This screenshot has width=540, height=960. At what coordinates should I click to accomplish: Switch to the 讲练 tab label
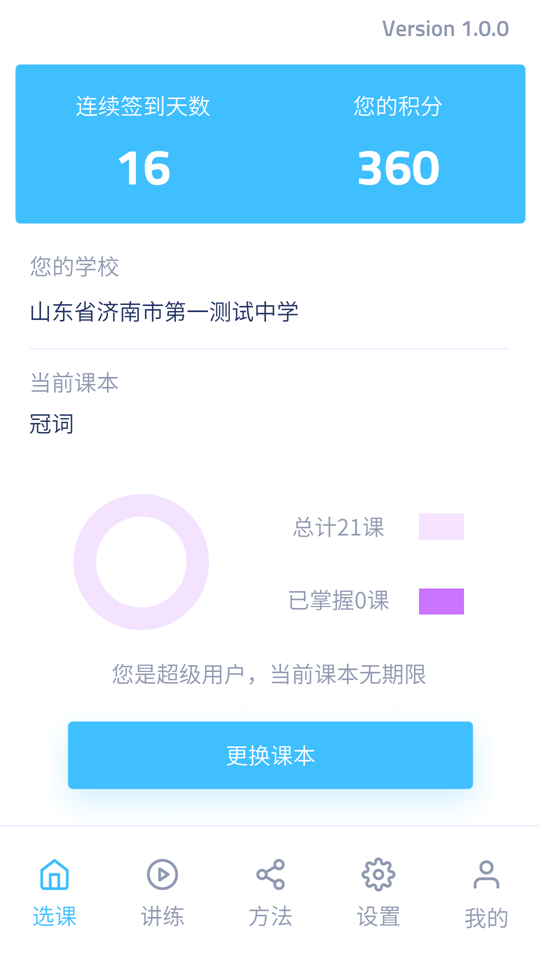click(x=162, y=917)
